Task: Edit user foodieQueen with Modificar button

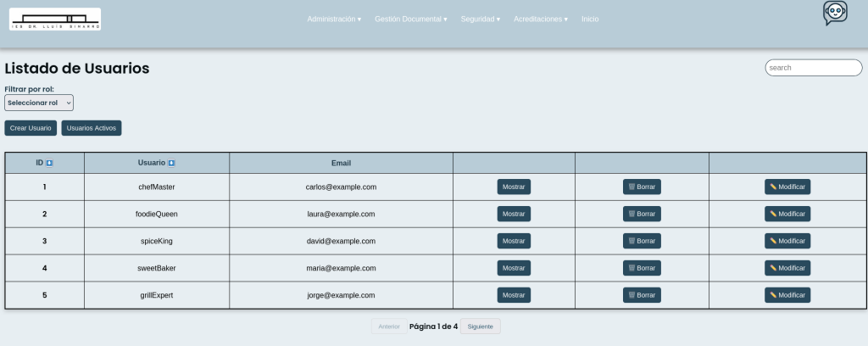Action: coord(787,214)
